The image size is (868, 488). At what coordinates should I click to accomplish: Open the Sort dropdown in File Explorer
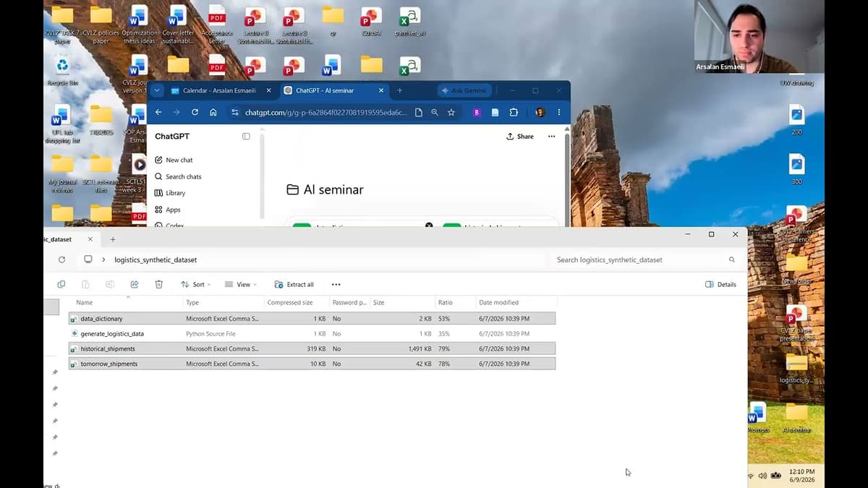[x=195, y=284]
